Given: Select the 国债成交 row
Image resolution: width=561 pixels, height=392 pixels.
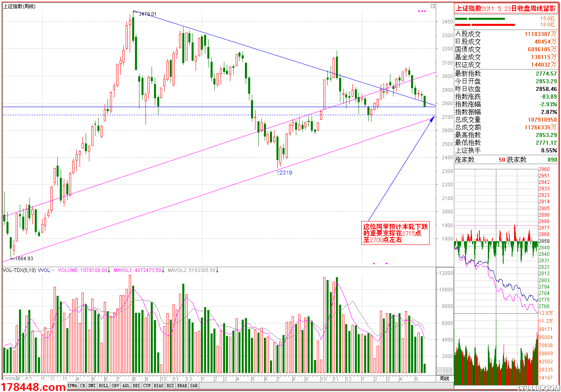Looking at the screenshot, I should click(506, 49).
